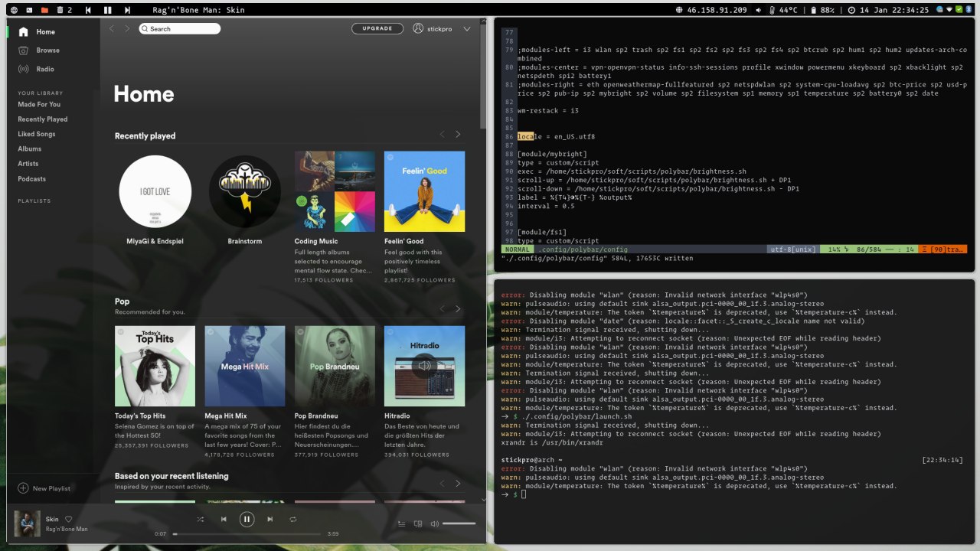Viewport: 980px width, 551px height.
Task: Click the New Playlist plus button
Action: pyautogui.click(x=23, y=488)
